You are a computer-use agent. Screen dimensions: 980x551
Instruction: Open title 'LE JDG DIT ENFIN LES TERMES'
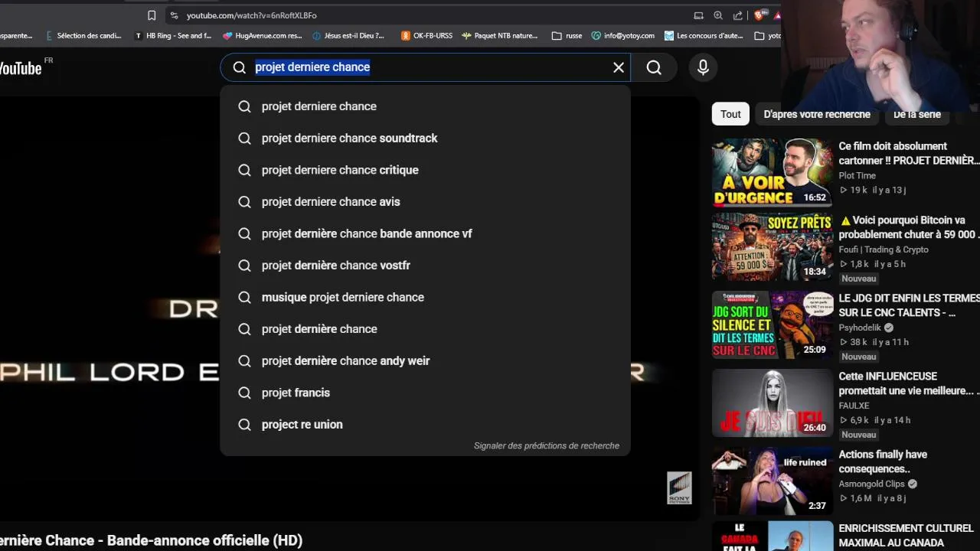tap(909, 305)
